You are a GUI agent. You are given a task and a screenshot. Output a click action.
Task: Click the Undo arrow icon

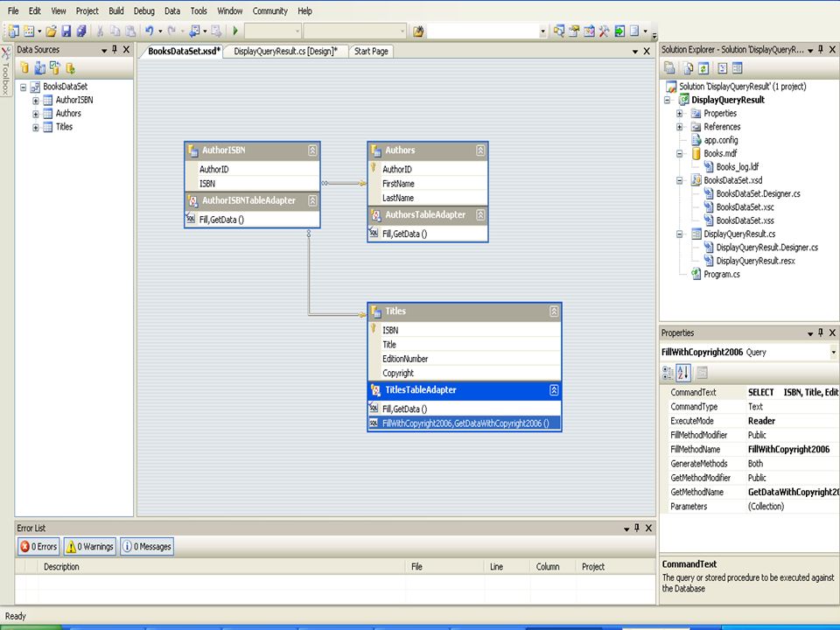tap(150, 31)
